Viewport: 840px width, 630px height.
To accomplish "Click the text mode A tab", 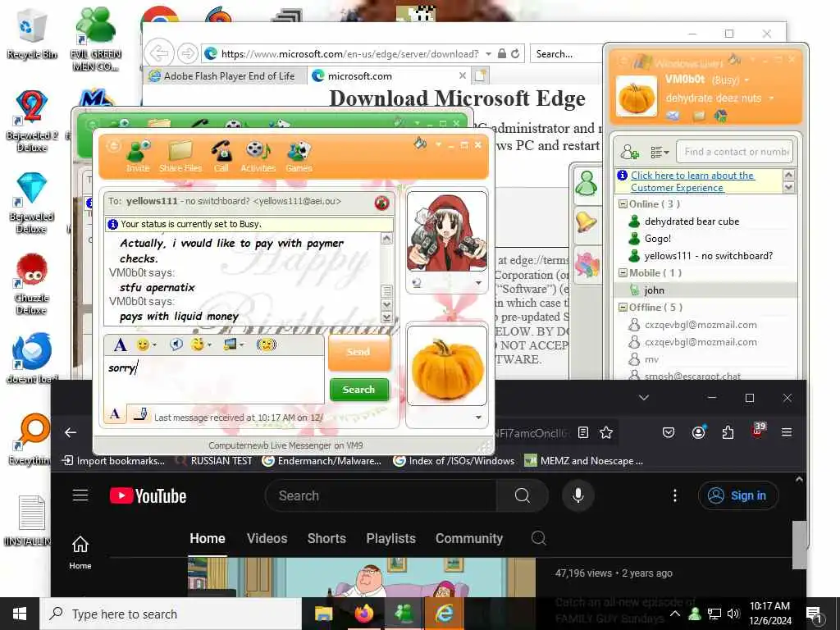I will click(115, 414).
